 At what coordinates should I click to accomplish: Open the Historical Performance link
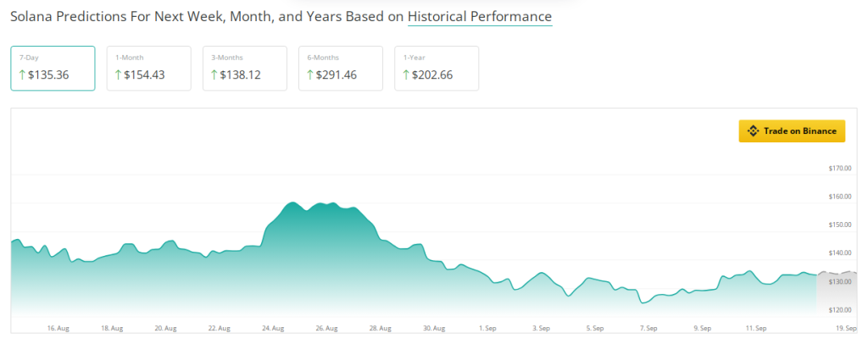tap(479, 17)
